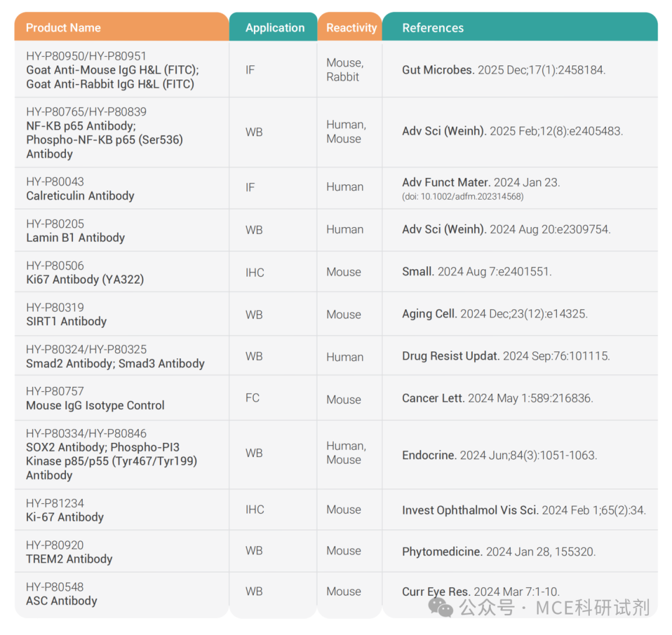
Task: Click Smad2 Antibody; Smad3 Antibody name
Action: [x=115, y=364]
